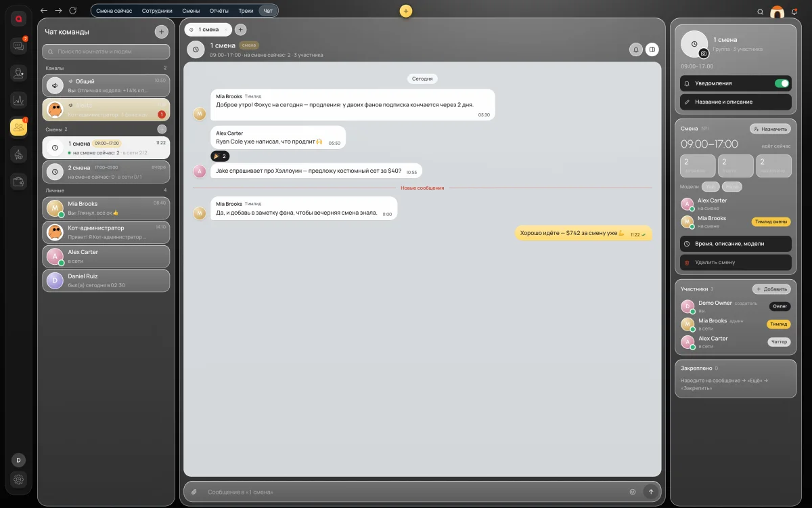The width and height of the screenshot is (812, 508).
Task: Open the wallet icon in sidebar
Action: click(x=19, y=182)
